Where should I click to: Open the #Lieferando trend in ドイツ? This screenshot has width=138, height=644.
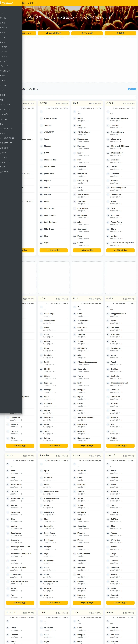pos(83,320)
